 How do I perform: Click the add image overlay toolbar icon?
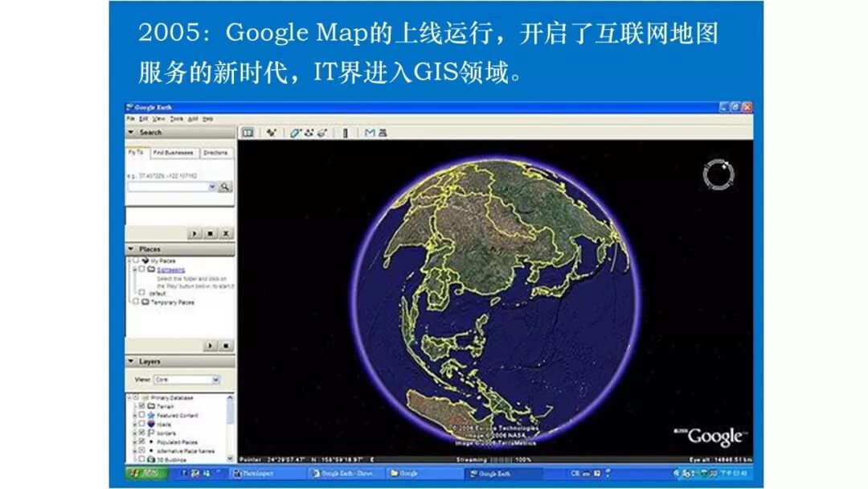point(322,133)
